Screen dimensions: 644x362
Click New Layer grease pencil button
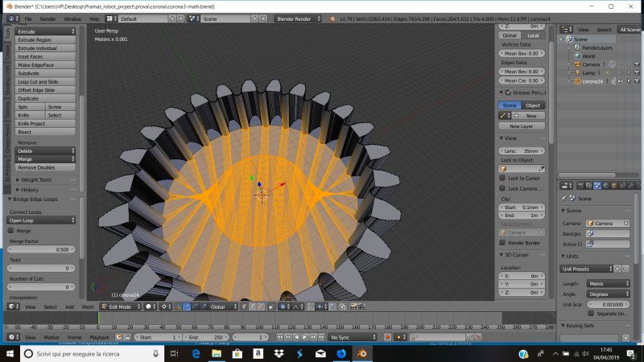(x=522, y=126)
